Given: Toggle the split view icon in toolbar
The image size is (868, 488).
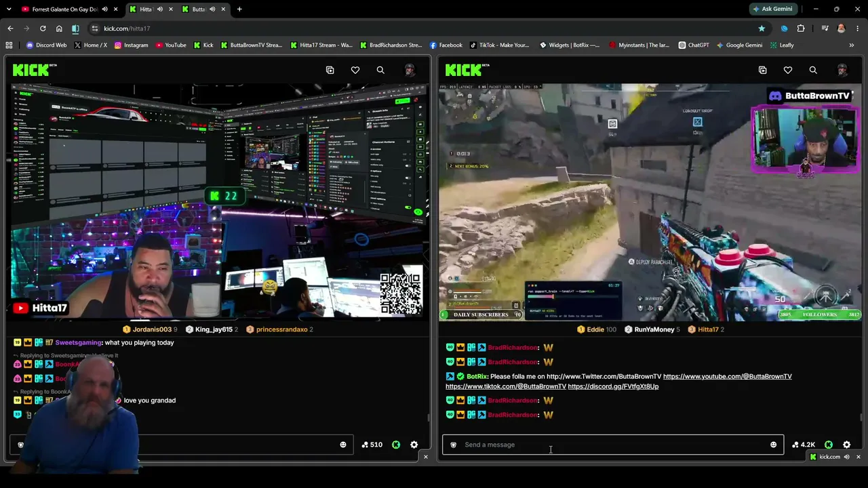Looking at the screenshot, I should coord(75,28).
